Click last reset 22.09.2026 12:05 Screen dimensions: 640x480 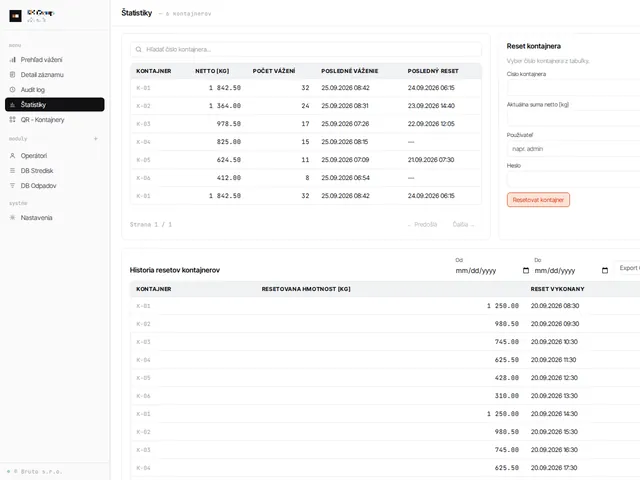click(431, 124)
